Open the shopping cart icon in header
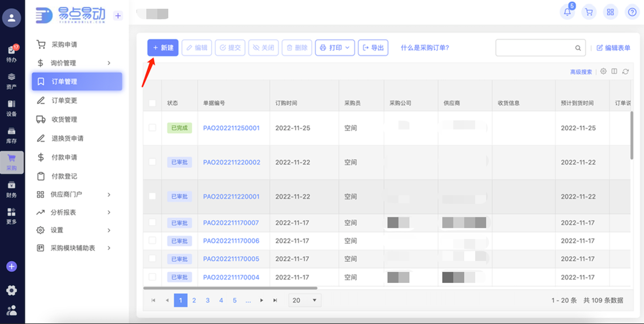The image size is (644, 324). click(x=589, y=12)
